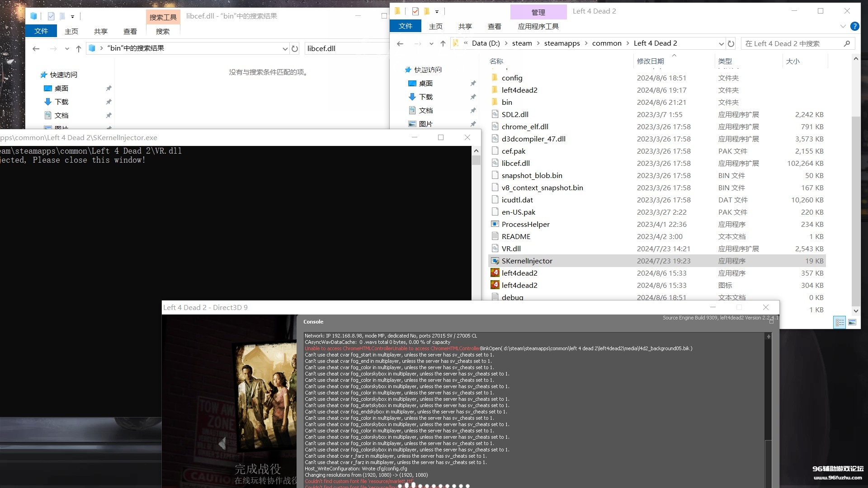Open Help in Left 4 Dead 2 explorer
868x488 pixels.
point(854,26)
